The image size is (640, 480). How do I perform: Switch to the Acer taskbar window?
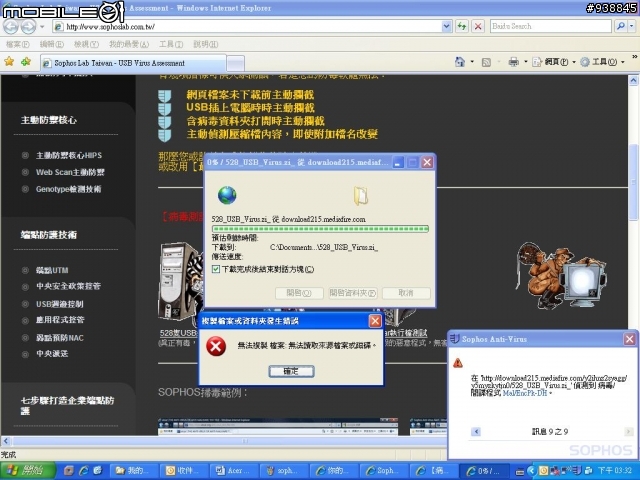coord(235,471)
